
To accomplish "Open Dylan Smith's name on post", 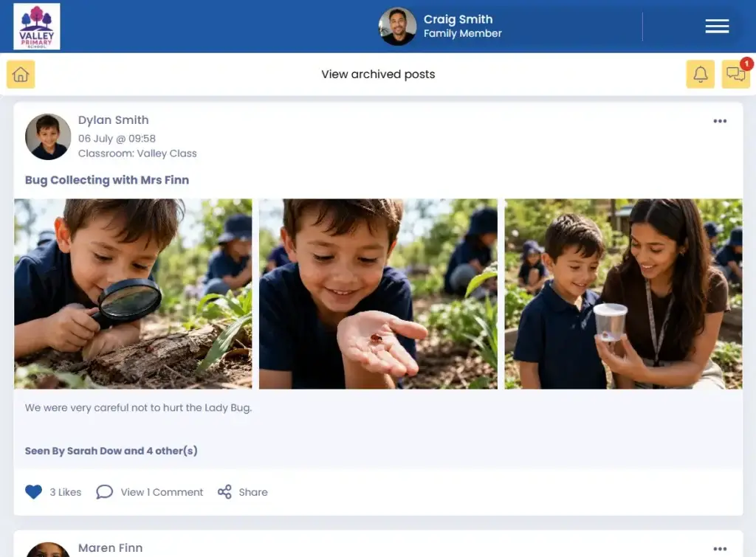I will [113, 120].
